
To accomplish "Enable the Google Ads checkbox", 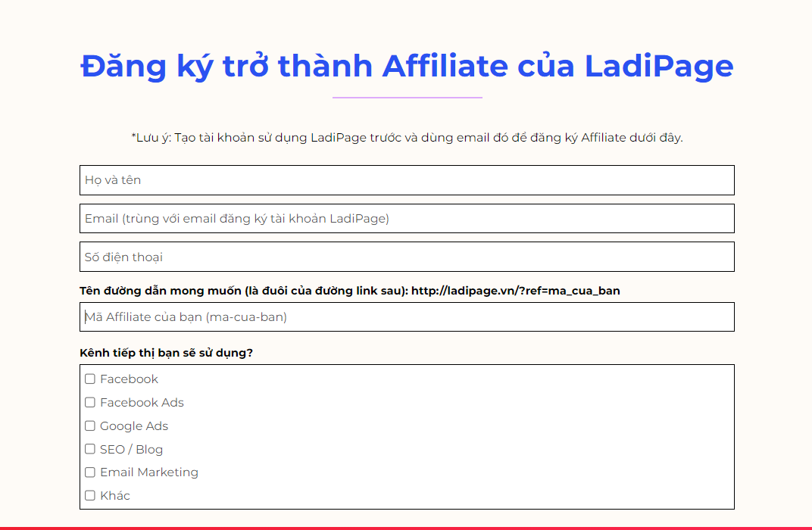I will 90,426.
